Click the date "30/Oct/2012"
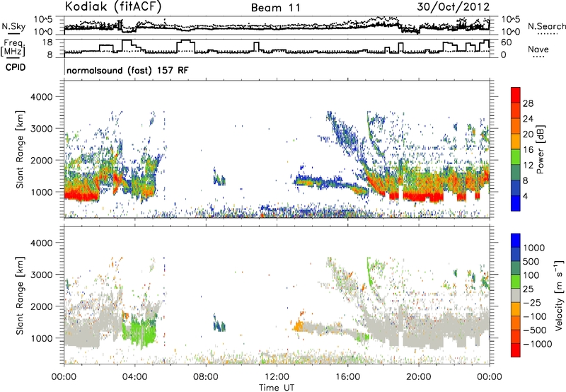 pyautogui.click(x=454, y=7)
